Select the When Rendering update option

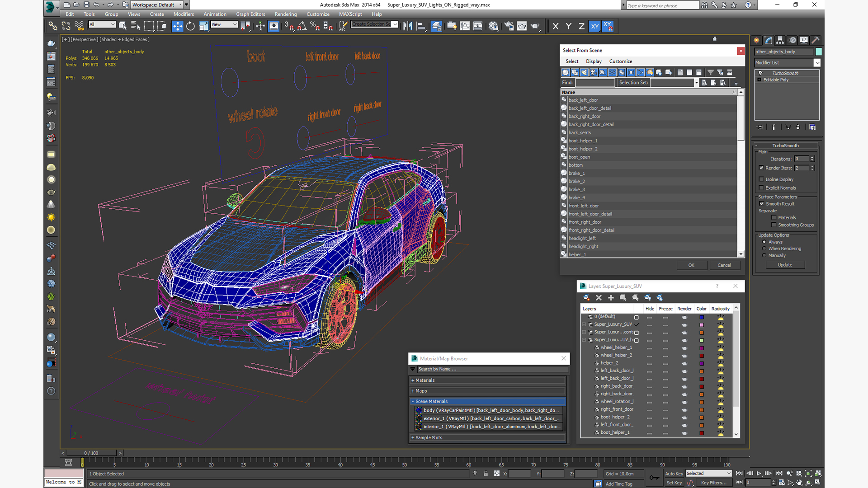(x=764, y=249)
